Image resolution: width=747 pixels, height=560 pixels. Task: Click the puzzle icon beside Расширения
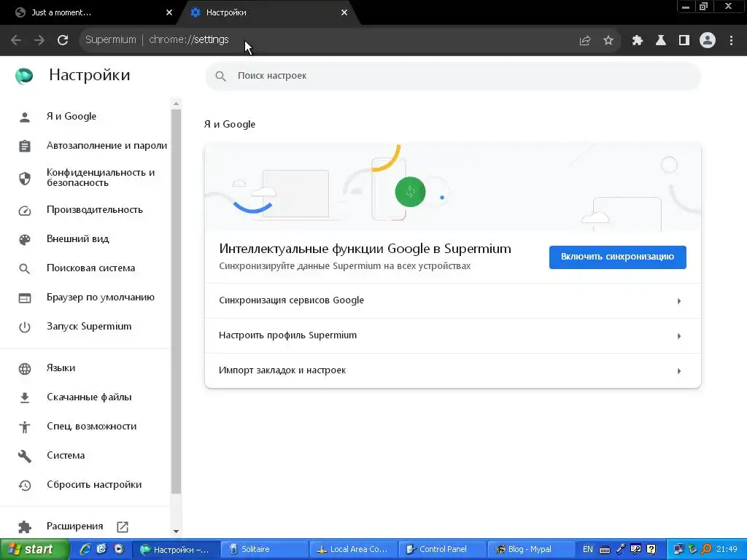[25, 526]
